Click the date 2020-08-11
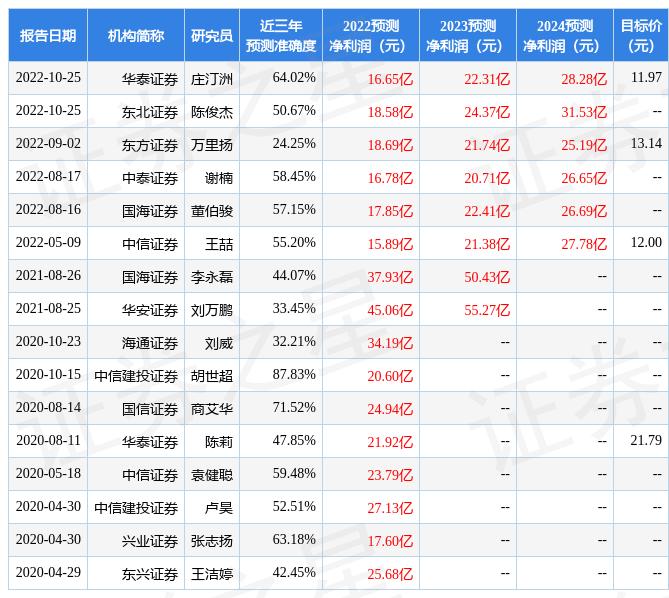This screenshot has height=598, width=669. (x=48, y=440)
